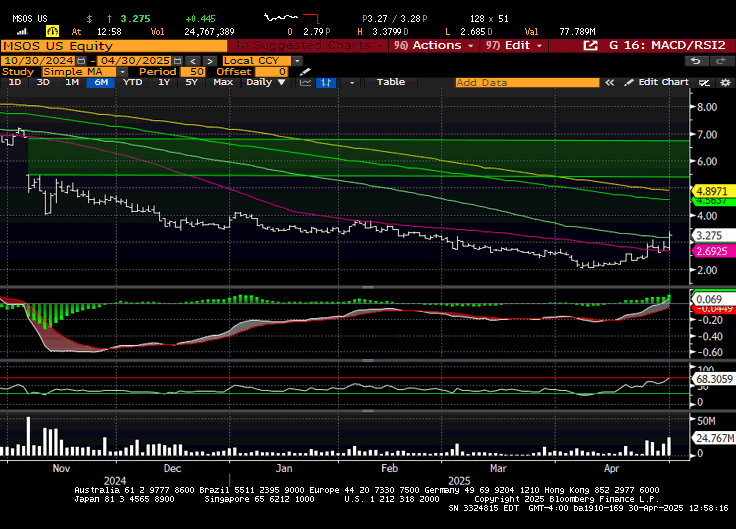The image size is (736, 529).
Task: Click the green 3.275 last price text
Action: 135,19
